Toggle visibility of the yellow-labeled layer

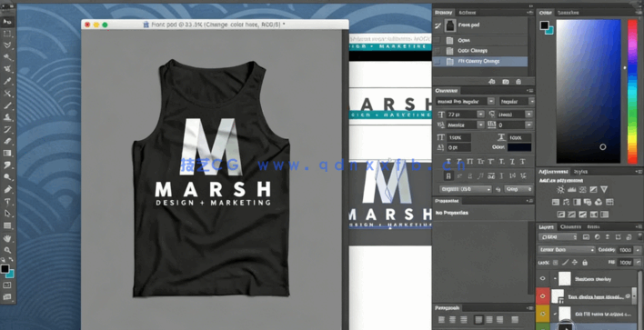pos(543,314)
